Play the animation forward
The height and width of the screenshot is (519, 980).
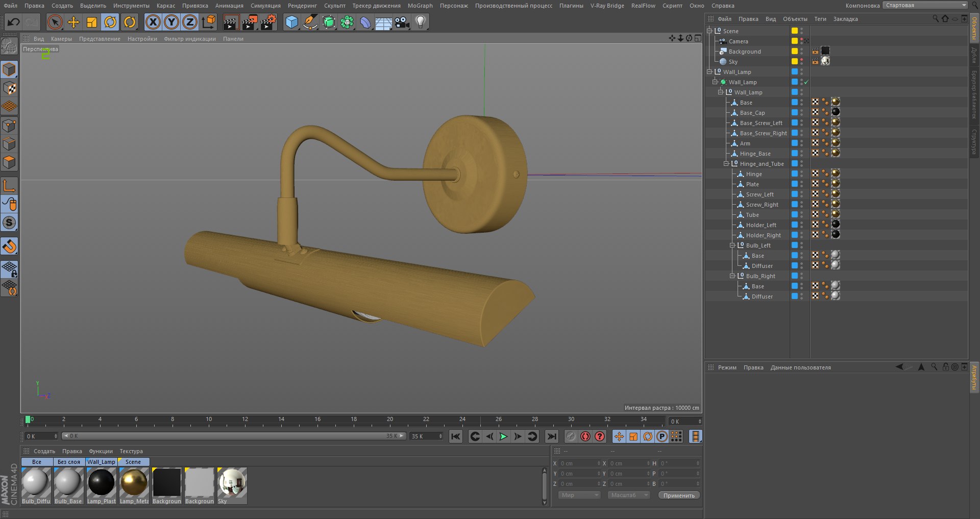[x=503, y=436]
